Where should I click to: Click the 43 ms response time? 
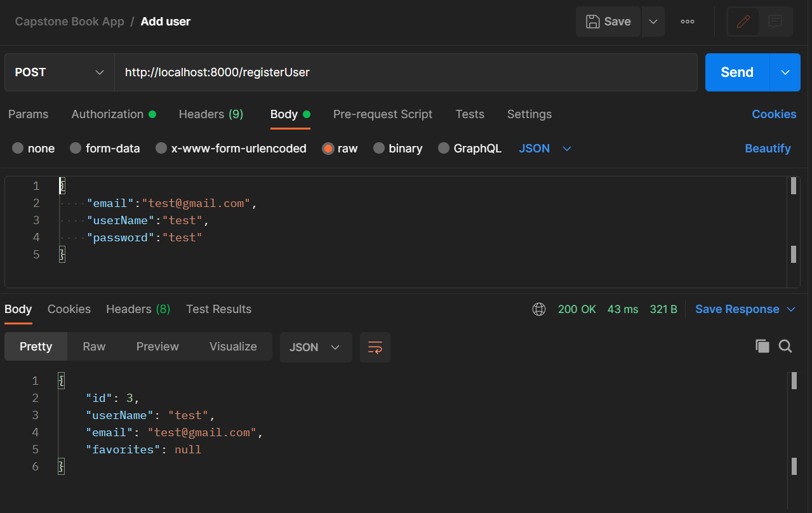point(623,309)
